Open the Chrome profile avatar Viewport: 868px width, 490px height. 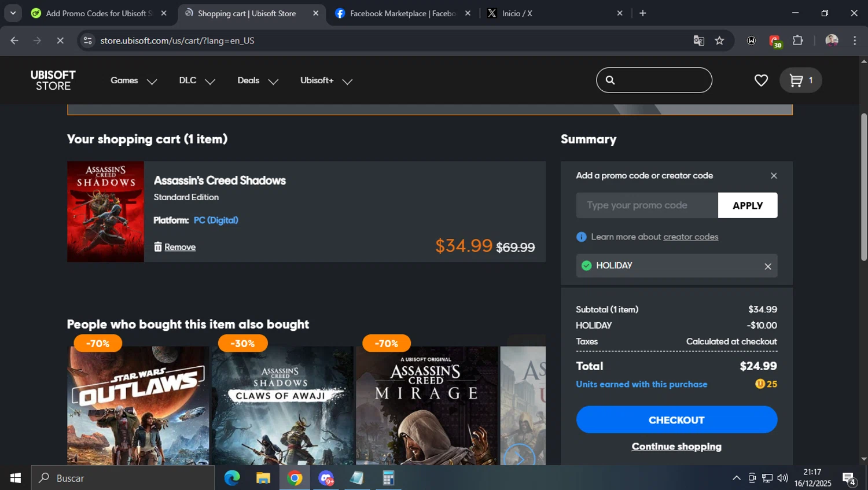(832, 40)
